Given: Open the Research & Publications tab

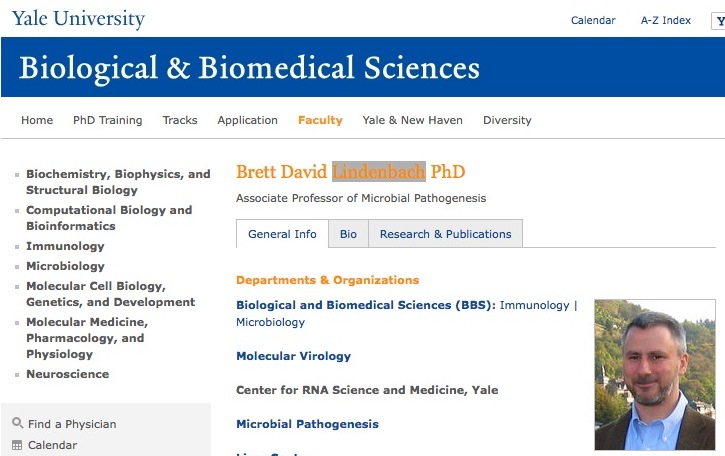Looking at the screenshot, I should pos(445,234).
